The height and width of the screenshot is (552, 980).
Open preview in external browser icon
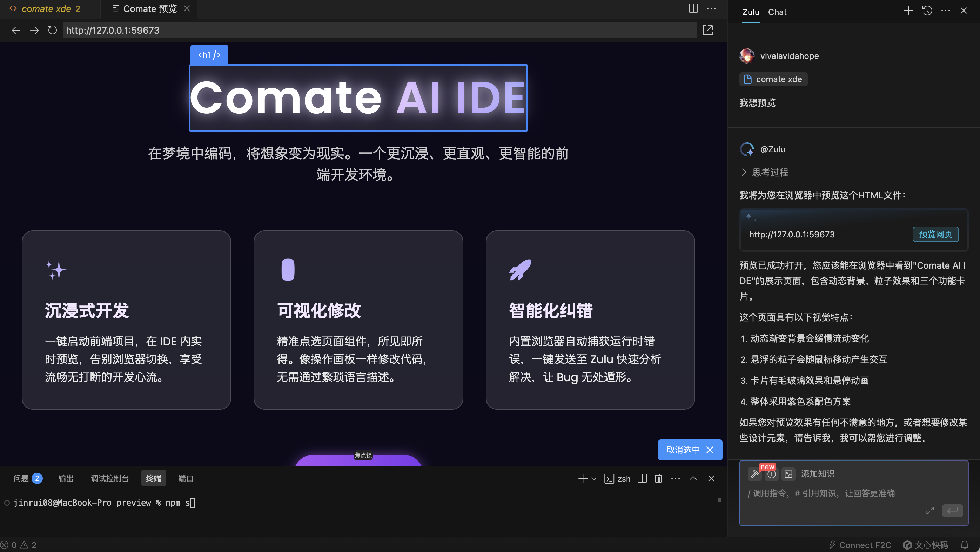click(707, 31)
